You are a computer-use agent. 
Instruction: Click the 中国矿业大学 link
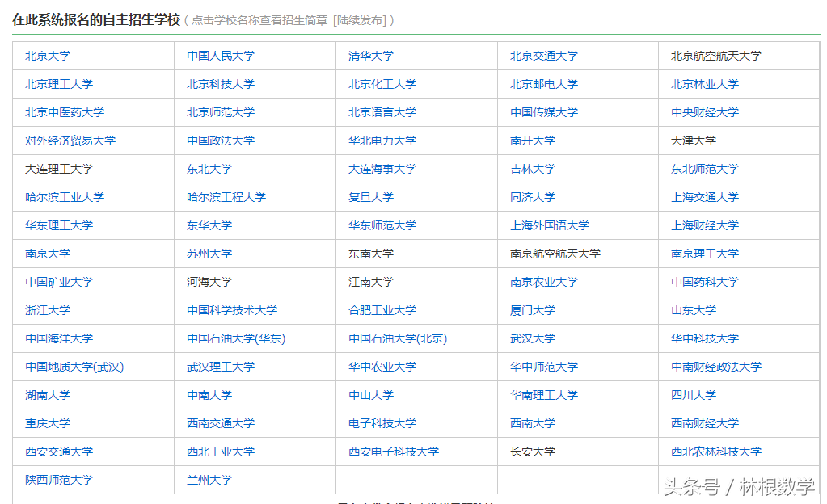tap(59, 283)
